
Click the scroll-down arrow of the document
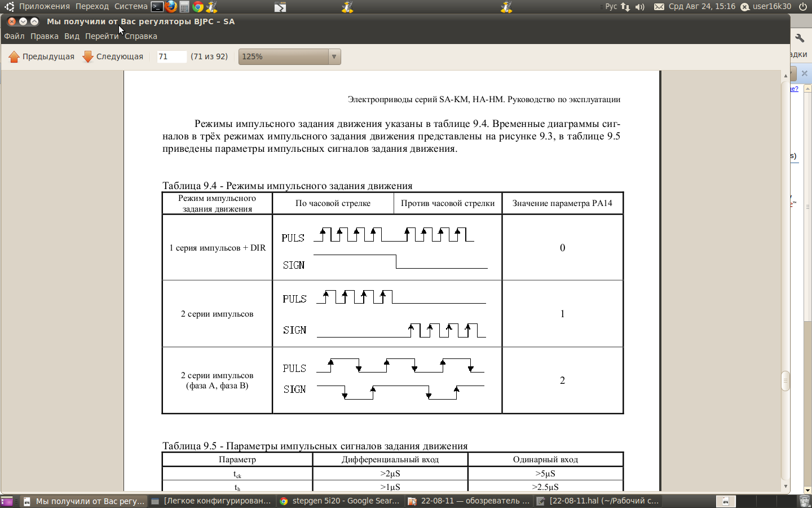point(785,486)
